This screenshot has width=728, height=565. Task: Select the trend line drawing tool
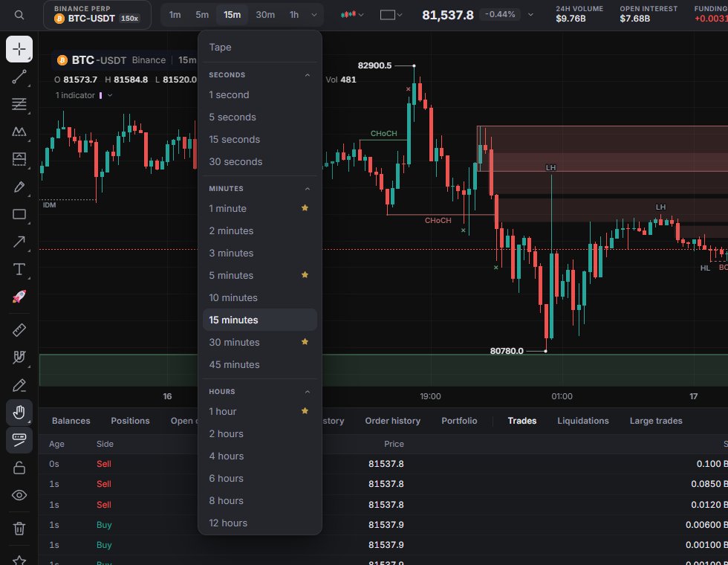click(x=19, y=77)
